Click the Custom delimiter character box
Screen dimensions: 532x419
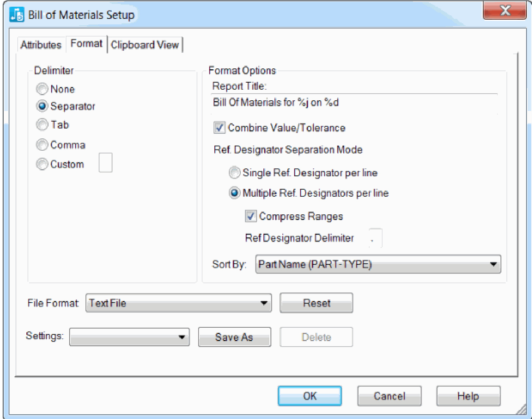[x=105, y=163]
